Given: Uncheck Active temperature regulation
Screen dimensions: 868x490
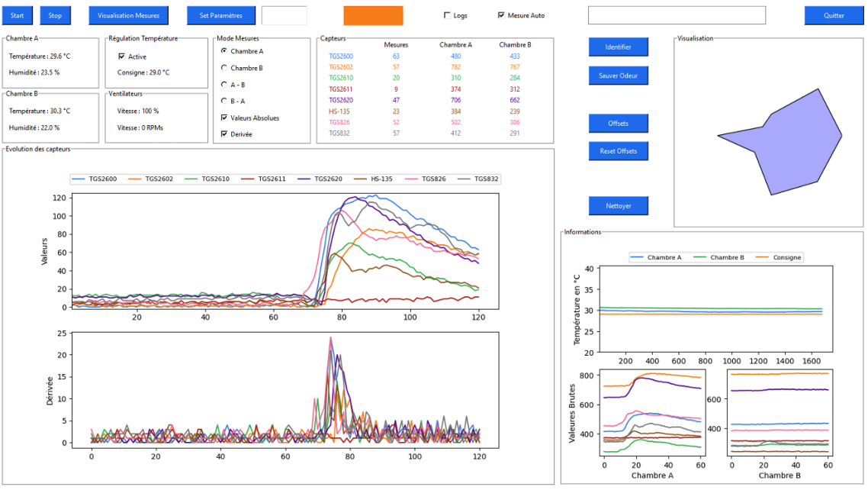Looking at the screenshot, I should pyautogui.click(x=121, y=56).
